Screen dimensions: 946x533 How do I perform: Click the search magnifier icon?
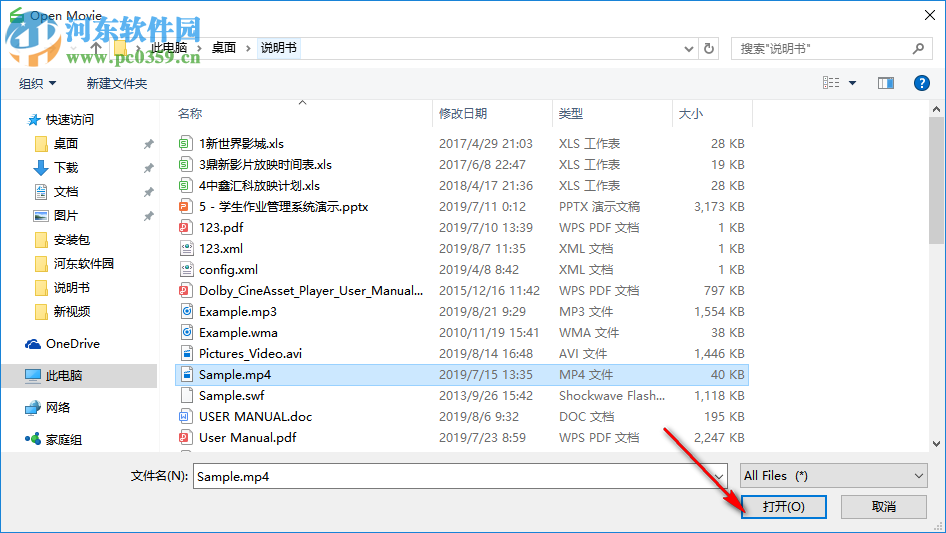918,48
